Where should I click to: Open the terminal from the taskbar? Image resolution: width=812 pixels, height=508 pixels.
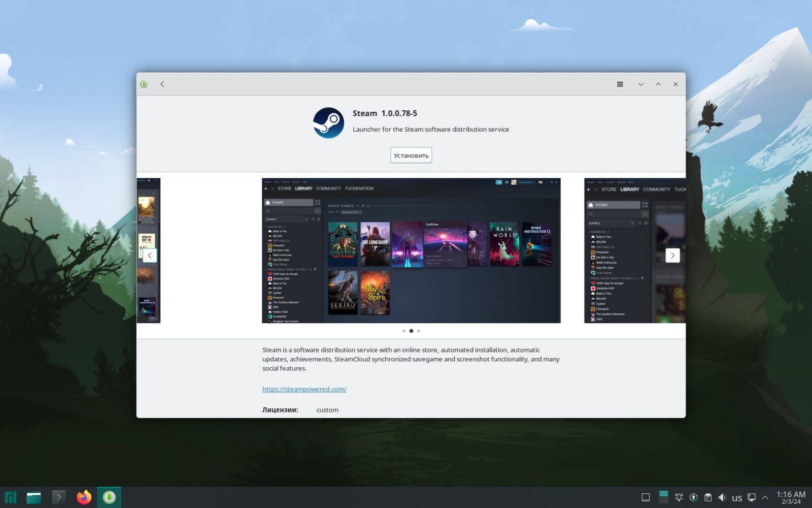59,497
